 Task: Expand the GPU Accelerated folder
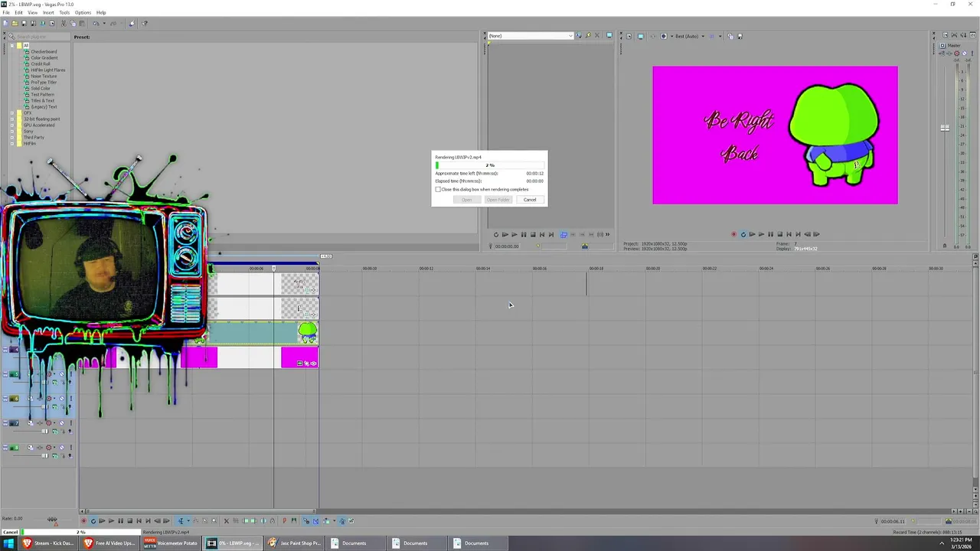click(11, 125)
